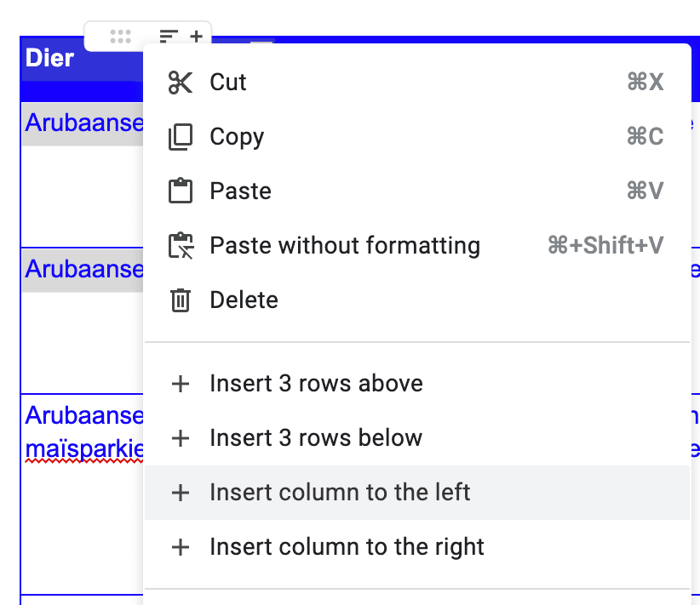Click the Cut menu label
700x605 pixels.
point(228,83)
